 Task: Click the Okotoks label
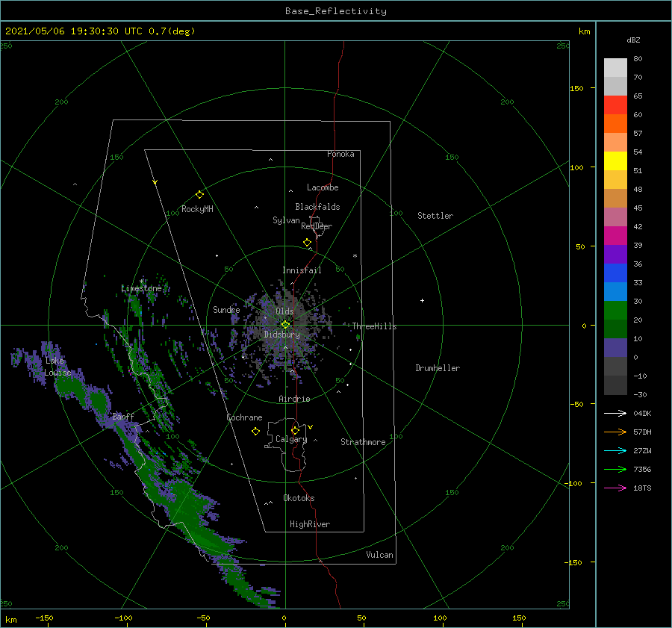pyautogui.click(x=299, y=498)
